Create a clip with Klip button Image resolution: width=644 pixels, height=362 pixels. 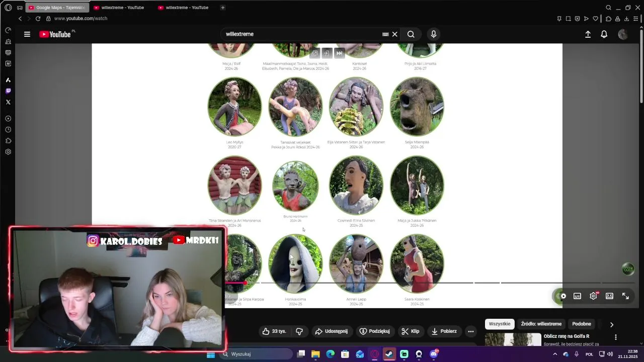tap(410, 331)
